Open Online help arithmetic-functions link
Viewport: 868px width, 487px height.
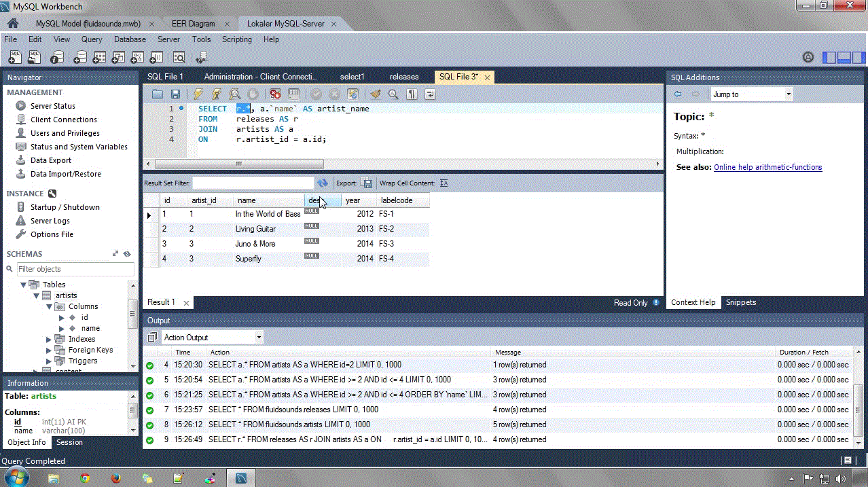(767, 167)
